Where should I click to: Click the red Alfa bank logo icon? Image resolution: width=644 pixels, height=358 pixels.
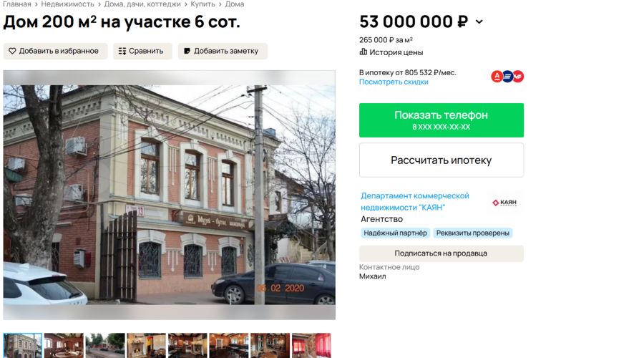(x=497, y=77)
